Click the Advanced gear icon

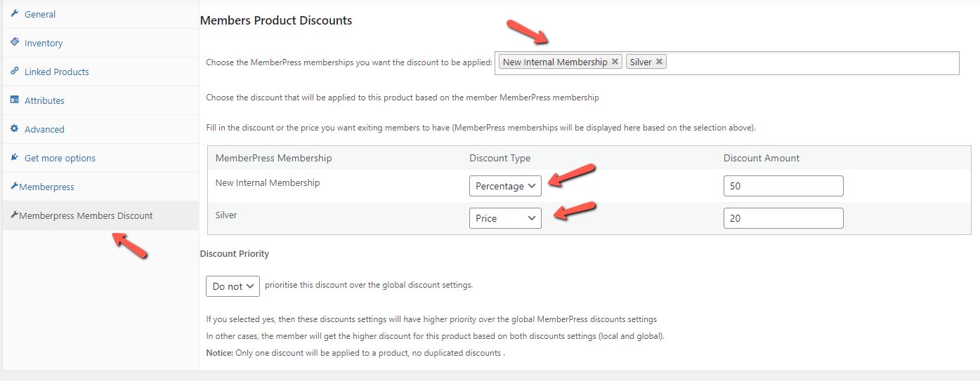(14, 128)
